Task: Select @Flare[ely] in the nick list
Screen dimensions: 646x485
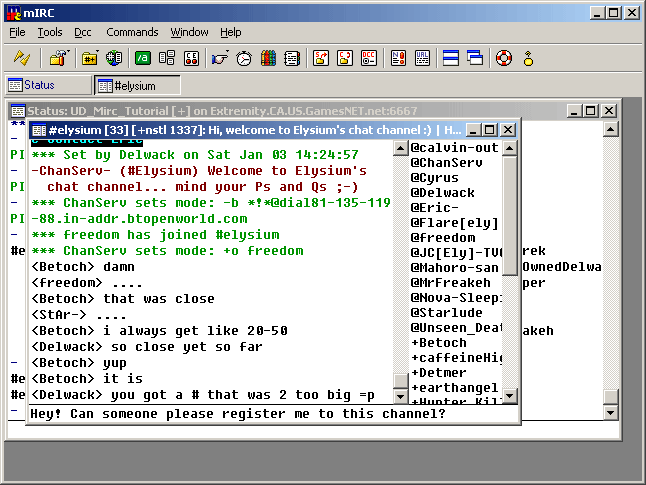Action: pos(454,223)
